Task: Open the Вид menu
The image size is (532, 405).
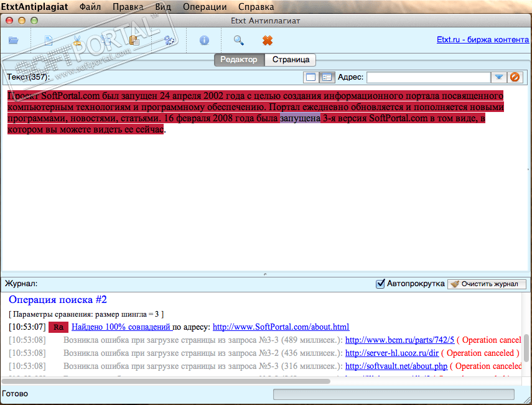Action: [x=163, y=6]
